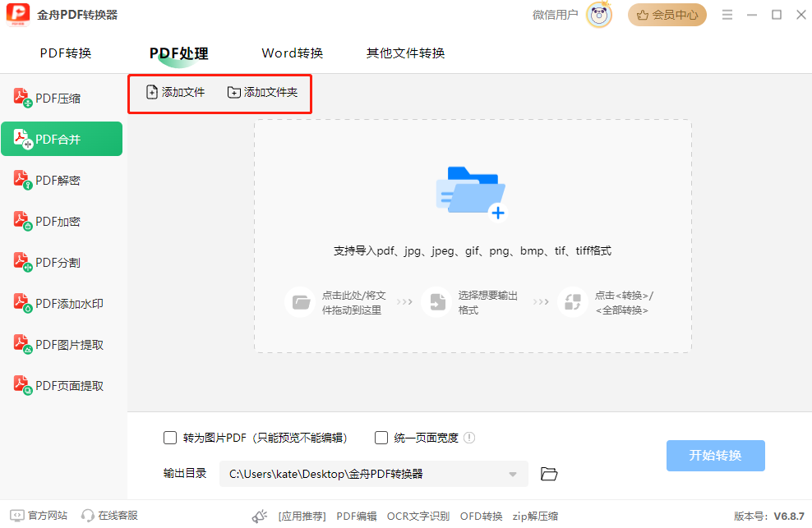Maximize the window

(777, 15)
